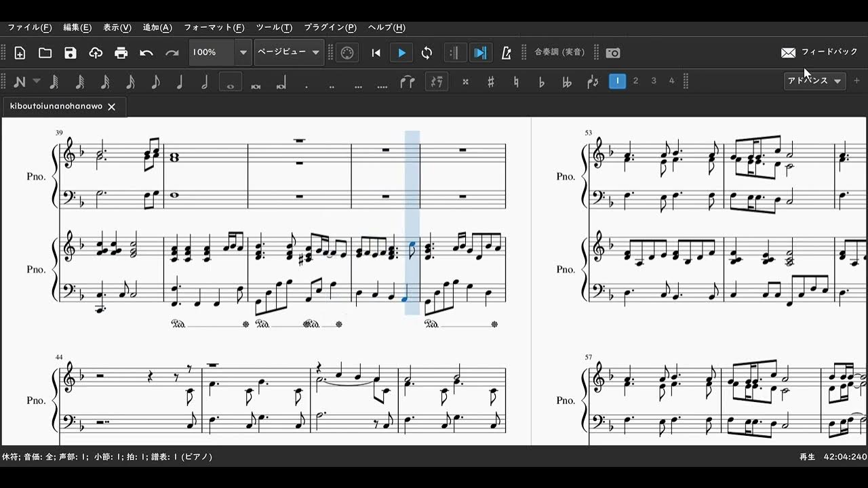The height and width of the screenshot is (488, 868).
Task: Close kiboutoiunanohanawo tab
Action: pos(112,107)
